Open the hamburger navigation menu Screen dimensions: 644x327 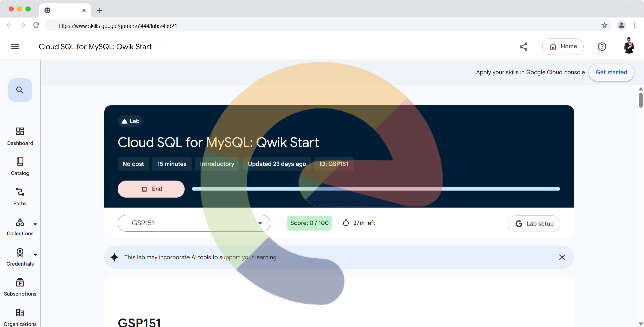click(x=15, y=47)
